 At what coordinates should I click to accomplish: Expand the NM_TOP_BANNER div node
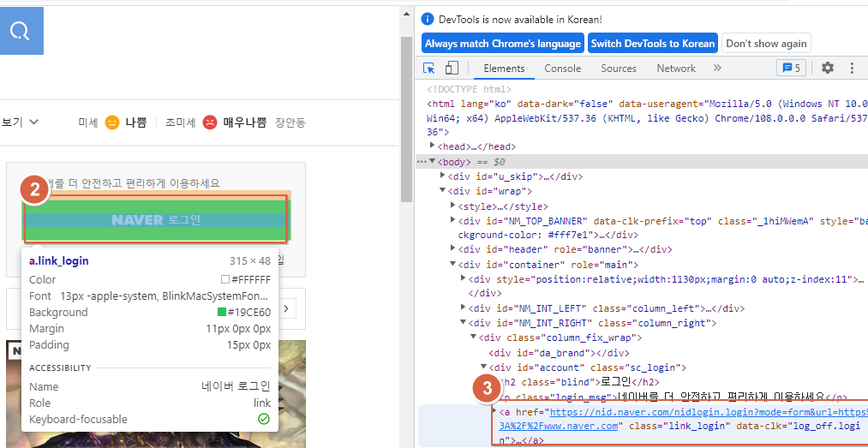(453, 221)
